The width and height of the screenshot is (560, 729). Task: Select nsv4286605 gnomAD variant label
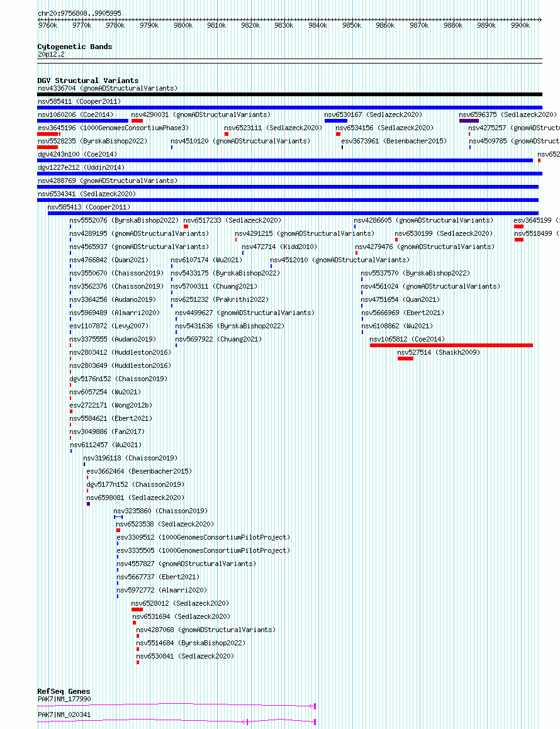click(x=423, y=220)
